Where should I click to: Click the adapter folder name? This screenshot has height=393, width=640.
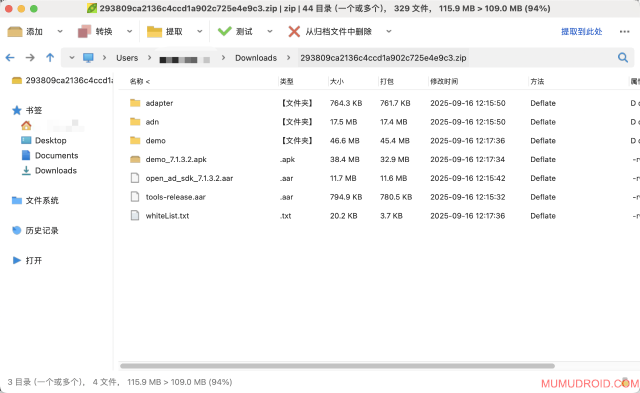click(159, 103)
